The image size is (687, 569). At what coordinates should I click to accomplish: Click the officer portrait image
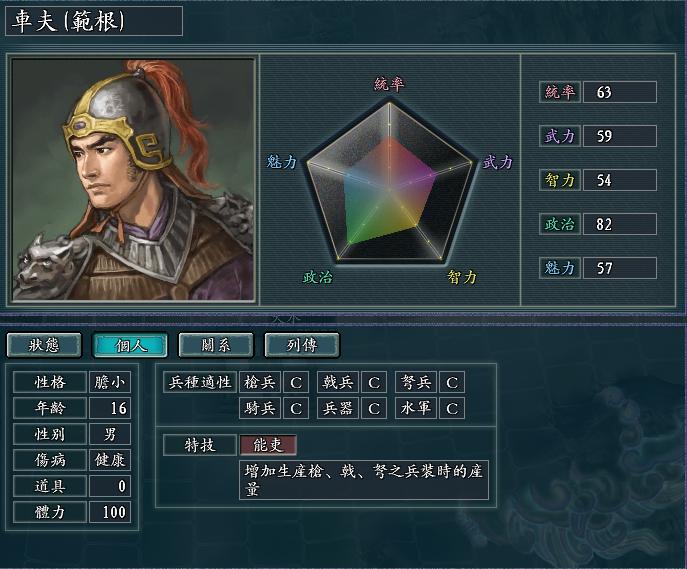[133, 180]
